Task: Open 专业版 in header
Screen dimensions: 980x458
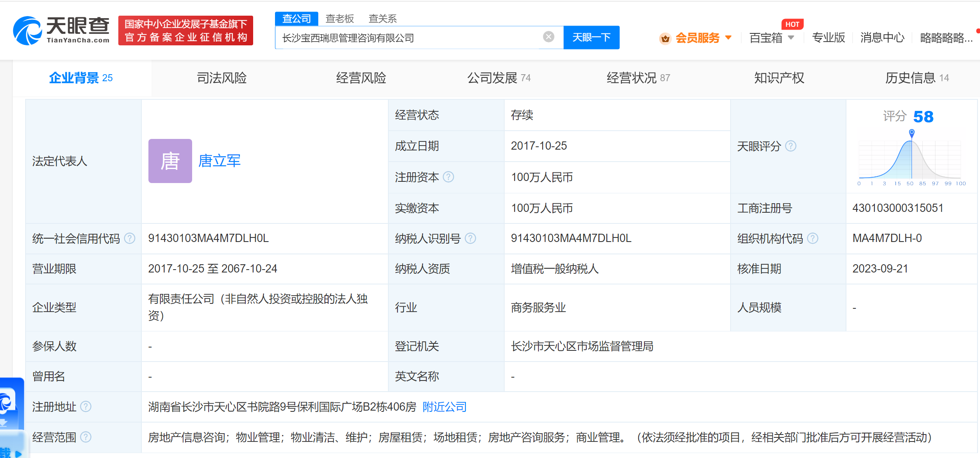Action: coord(828,38)
